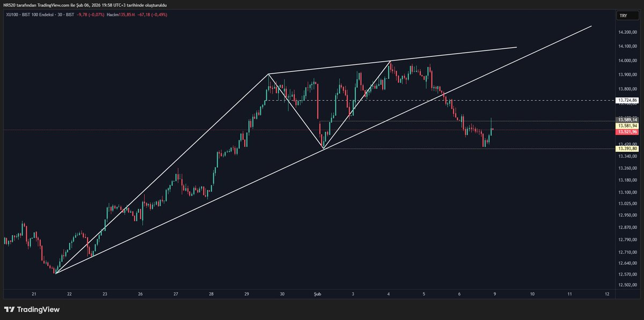This screenshot has height=320, width=644.
Task: Click date 12 on the time axis
Action: pyautogui.click(x=606, y=294)
